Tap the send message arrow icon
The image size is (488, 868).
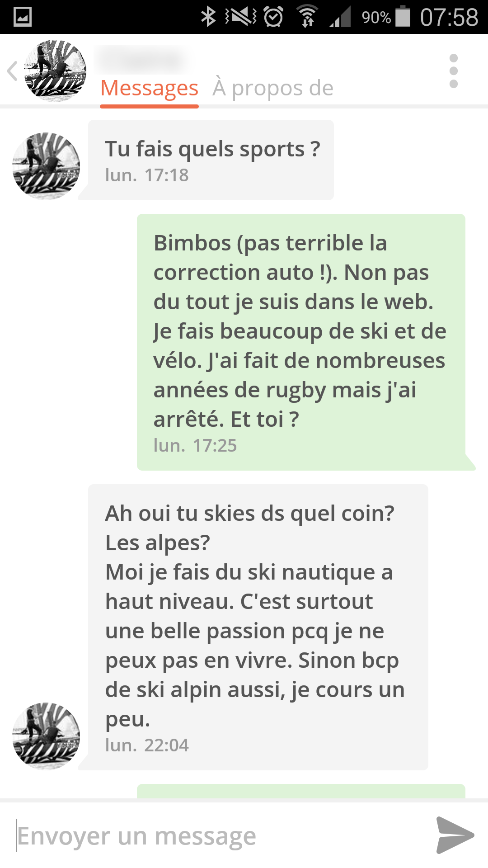point(455,835)
